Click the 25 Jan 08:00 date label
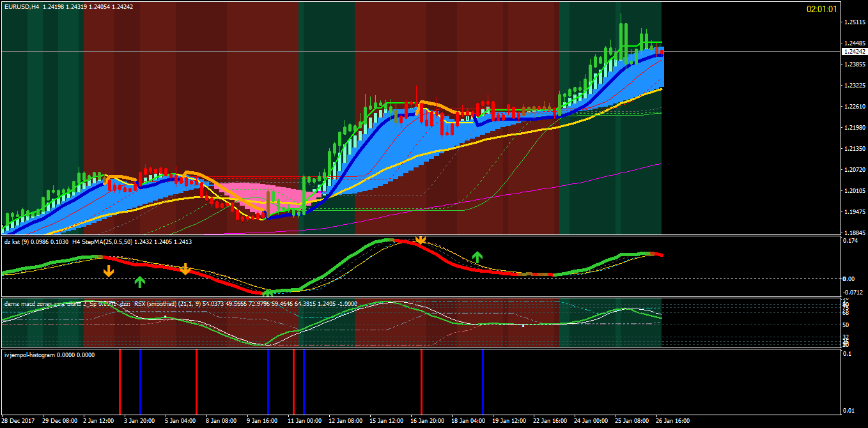This screenshot has height=428, width=868. [x=632, y=421]
